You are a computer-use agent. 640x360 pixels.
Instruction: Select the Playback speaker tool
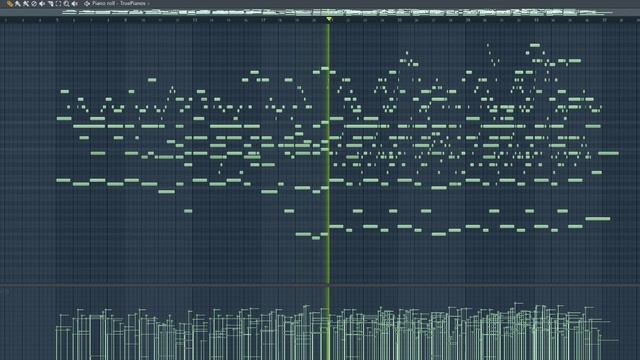click(x=75, y=4)
